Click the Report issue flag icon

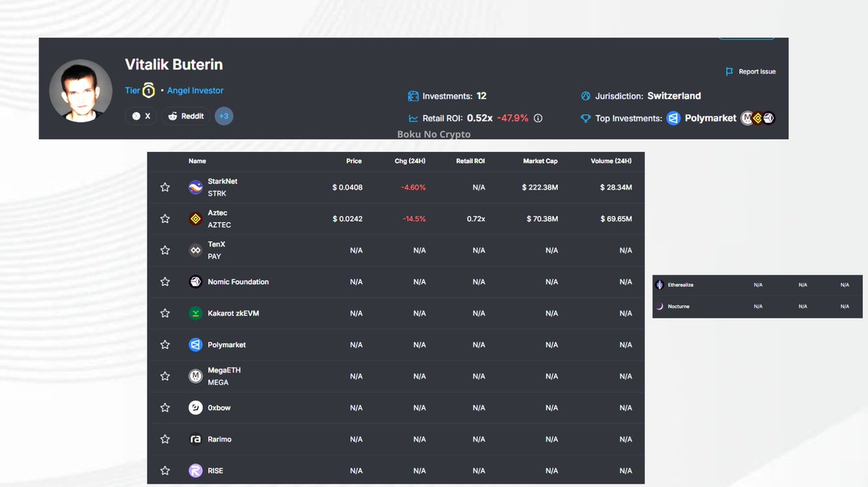click(x=729, y=72)
